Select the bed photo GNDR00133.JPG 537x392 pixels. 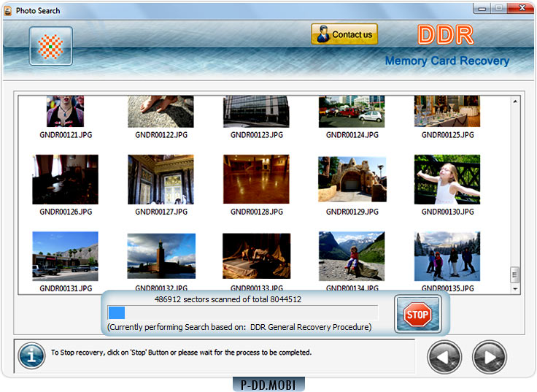(x=257, y=256)
